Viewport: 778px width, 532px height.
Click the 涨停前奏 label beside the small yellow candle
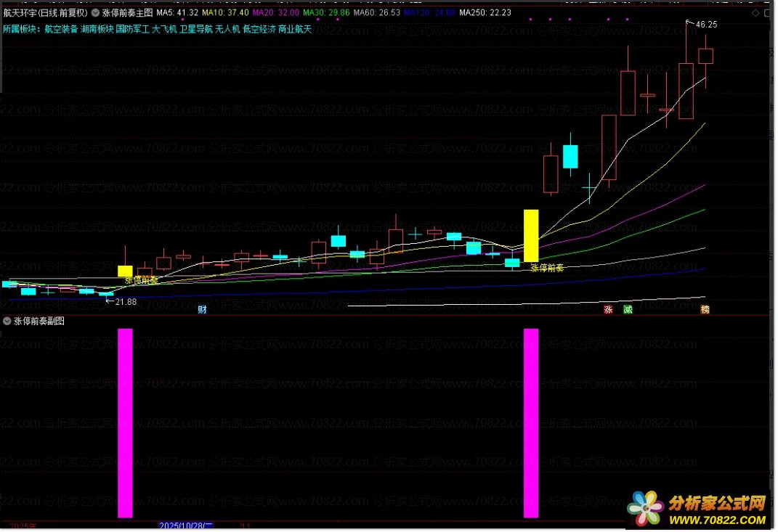(x=142, y=280)
